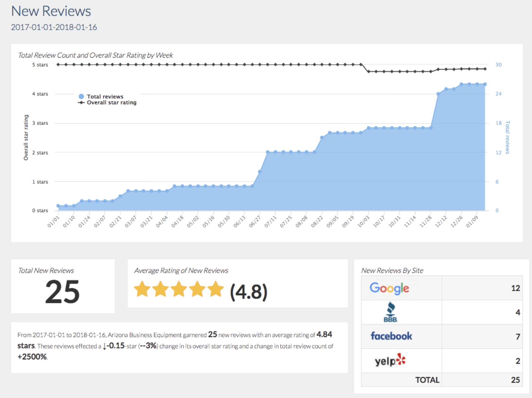Click the first gold rating star
This screenshot has width=532, height=398.
coord(142,289)
